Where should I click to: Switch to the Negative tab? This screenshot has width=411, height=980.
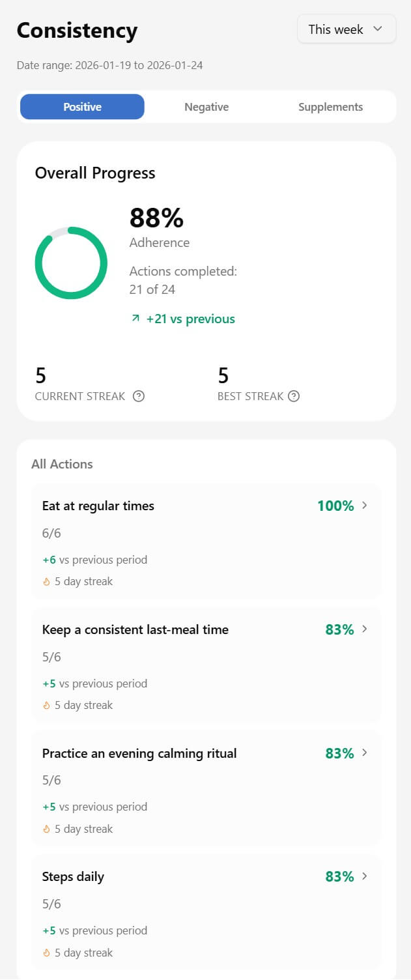pyautogui.click(x=206, y=107)
